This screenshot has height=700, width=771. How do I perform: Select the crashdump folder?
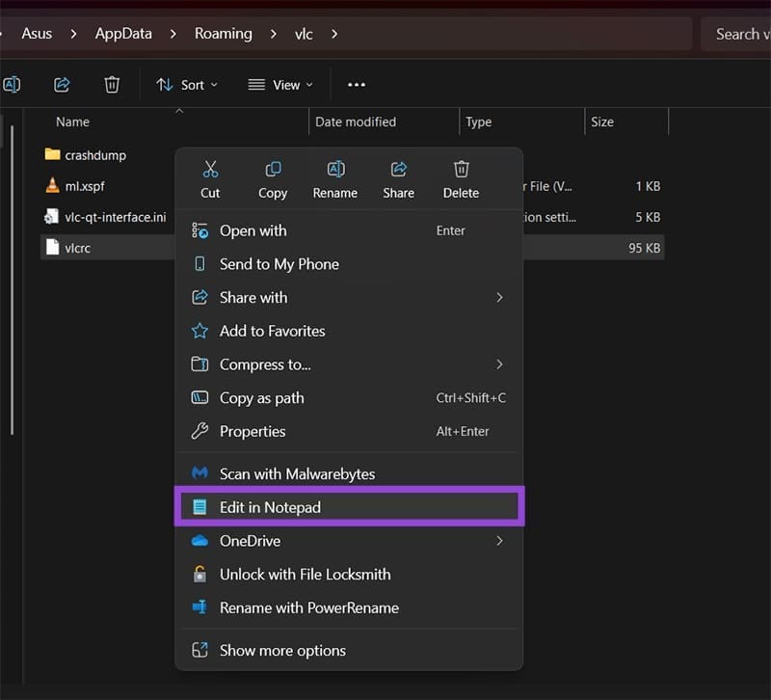click(x=94, y=155)
